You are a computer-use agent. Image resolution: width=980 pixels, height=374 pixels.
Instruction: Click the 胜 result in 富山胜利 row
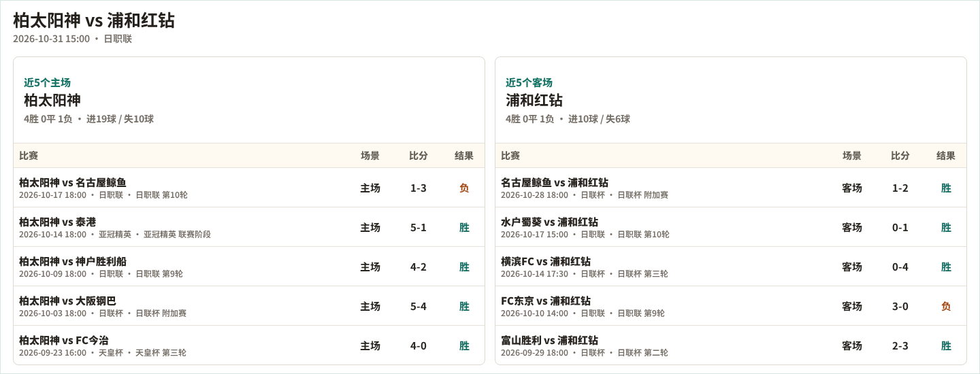point(946,345)
